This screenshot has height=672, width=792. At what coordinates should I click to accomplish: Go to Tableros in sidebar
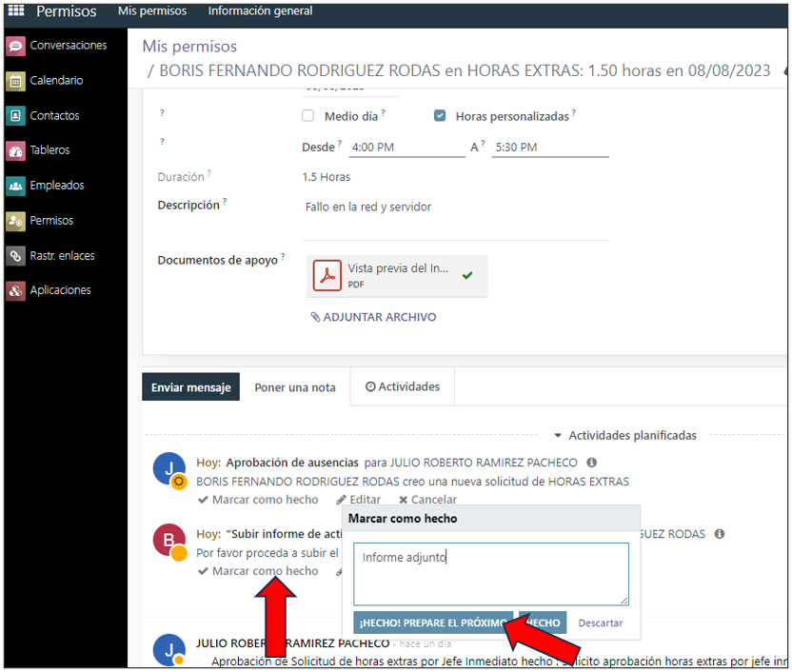pyautogui.click(x=15, y=150)
